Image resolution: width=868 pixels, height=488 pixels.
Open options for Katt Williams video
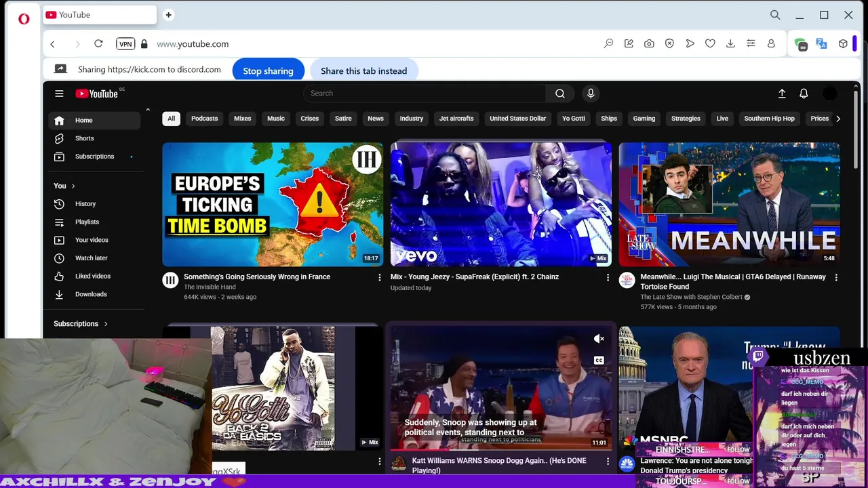click(608, 461)
